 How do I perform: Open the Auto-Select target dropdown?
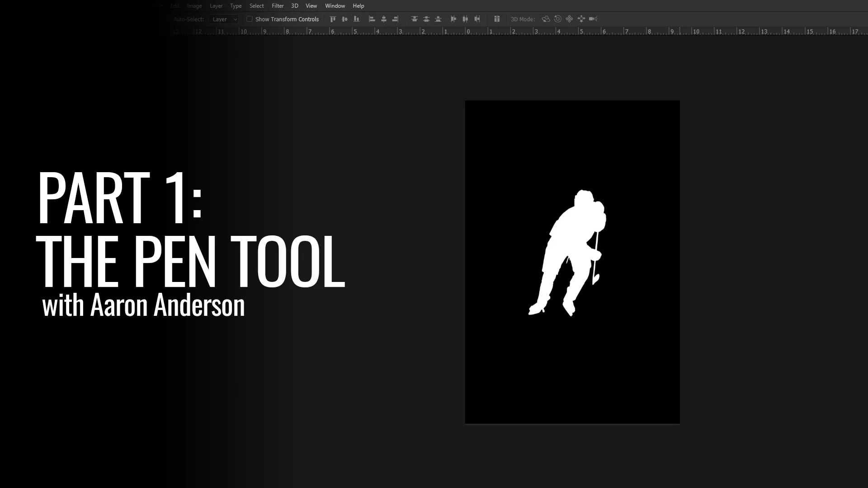coord(224,19)
